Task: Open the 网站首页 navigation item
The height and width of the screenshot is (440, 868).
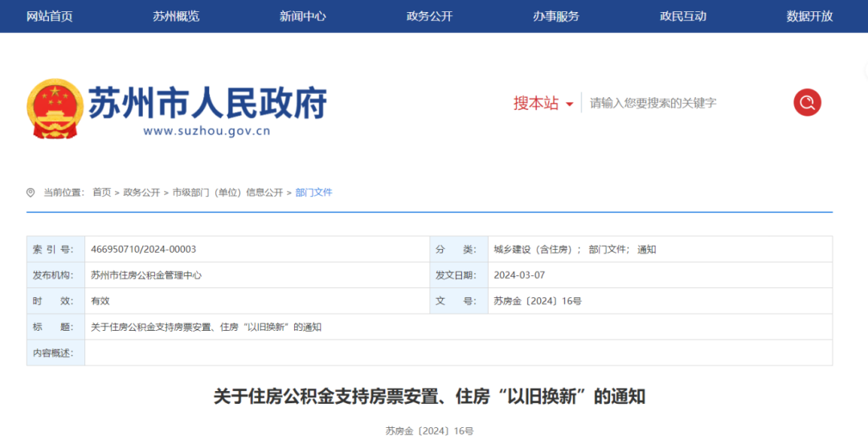Action: 50,16
